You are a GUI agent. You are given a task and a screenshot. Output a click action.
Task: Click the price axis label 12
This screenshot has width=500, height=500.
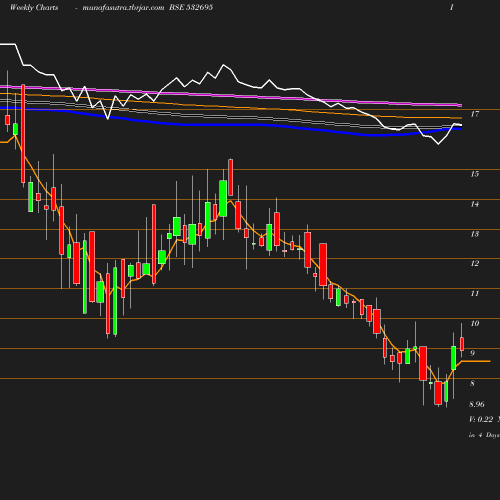(x=475, y=264)
